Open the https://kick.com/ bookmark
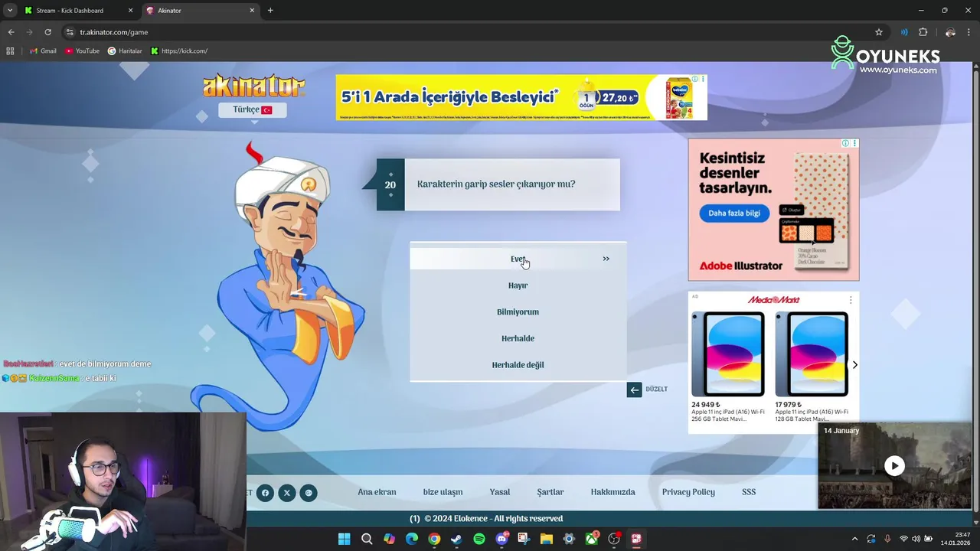The width and height of the screenshot is (980, 551). pos(179,51)
